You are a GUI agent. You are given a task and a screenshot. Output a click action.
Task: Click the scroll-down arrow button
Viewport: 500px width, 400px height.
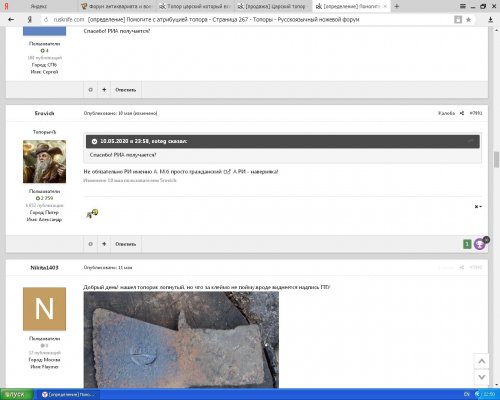point(481,377)
